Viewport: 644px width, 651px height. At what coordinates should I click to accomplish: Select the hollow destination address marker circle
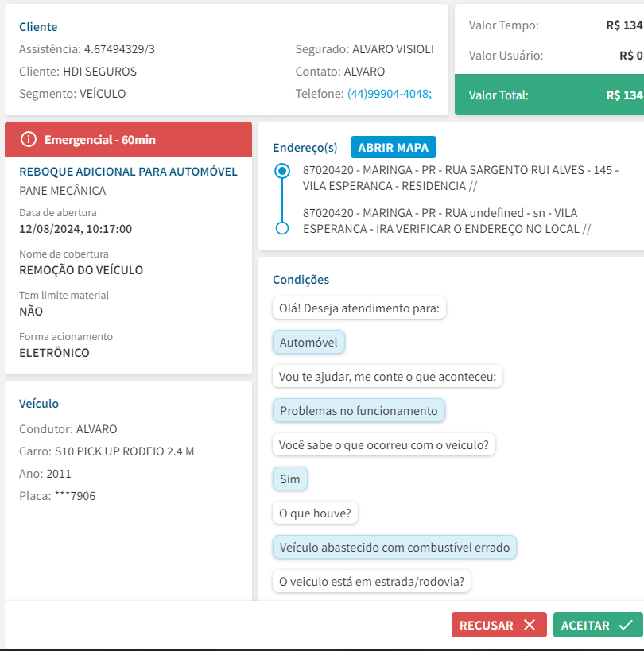tap(281, 228)
